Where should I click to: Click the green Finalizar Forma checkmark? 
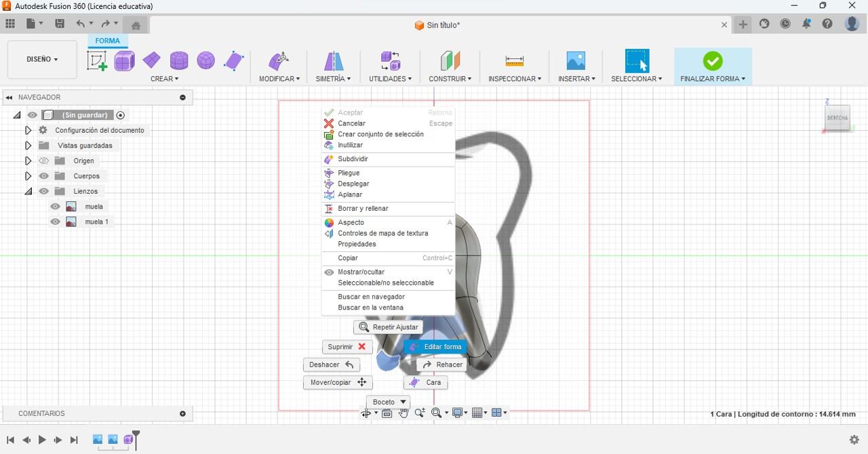point(713,61)
